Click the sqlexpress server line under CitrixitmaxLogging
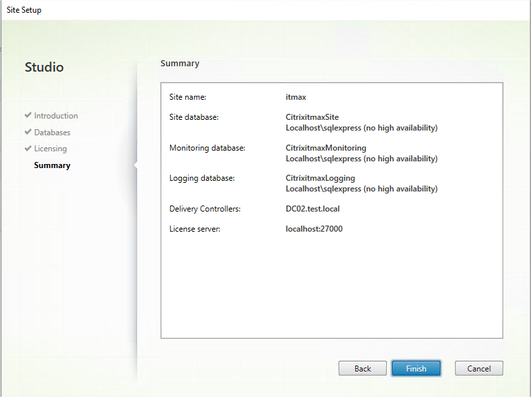The image size is (532, 397). (361, 189)
